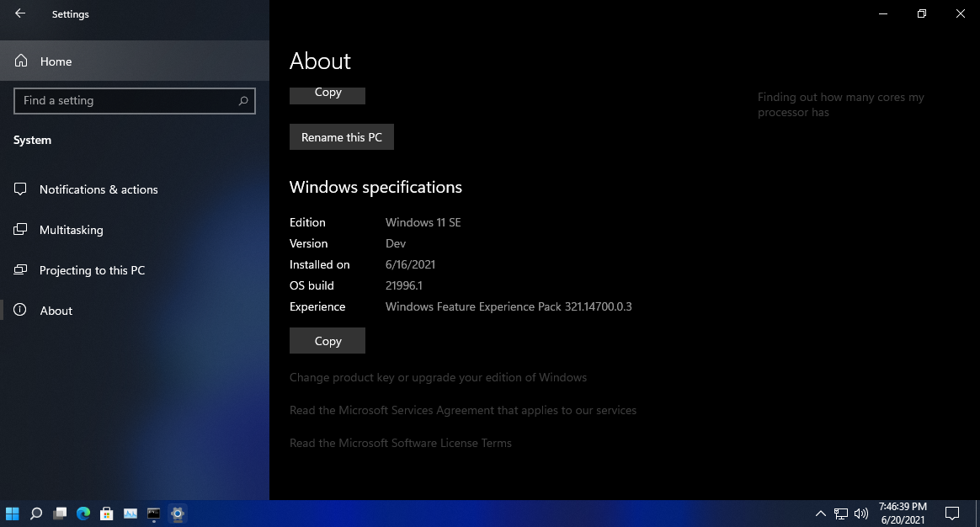The height and width of the screenshot is (527, 980).
Task: Click the About info icon in sidebar
Action: pos(20,310)
